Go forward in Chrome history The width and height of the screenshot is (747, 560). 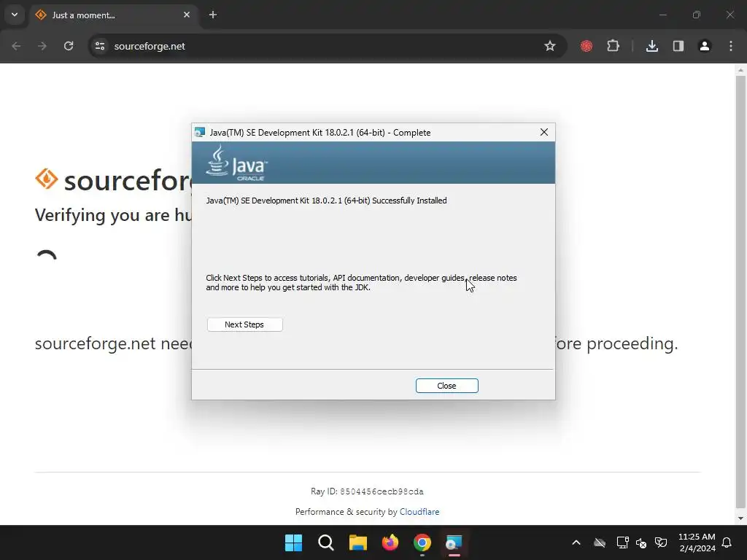click(42, 46)
